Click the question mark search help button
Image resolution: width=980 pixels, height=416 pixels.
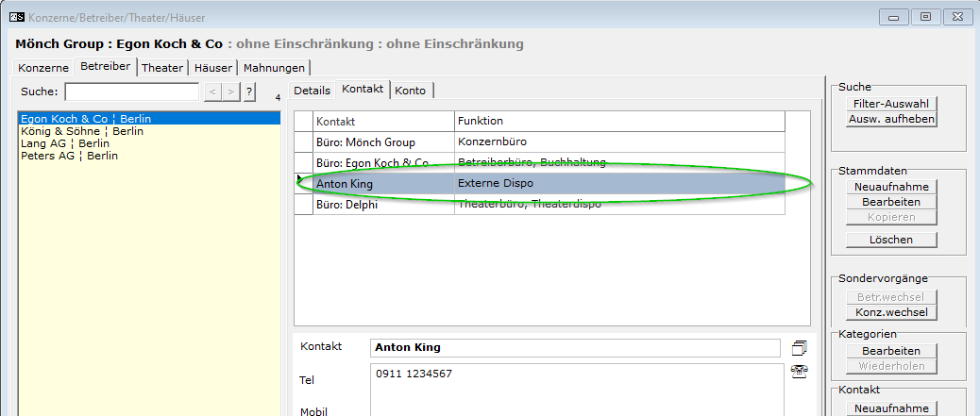249,92
